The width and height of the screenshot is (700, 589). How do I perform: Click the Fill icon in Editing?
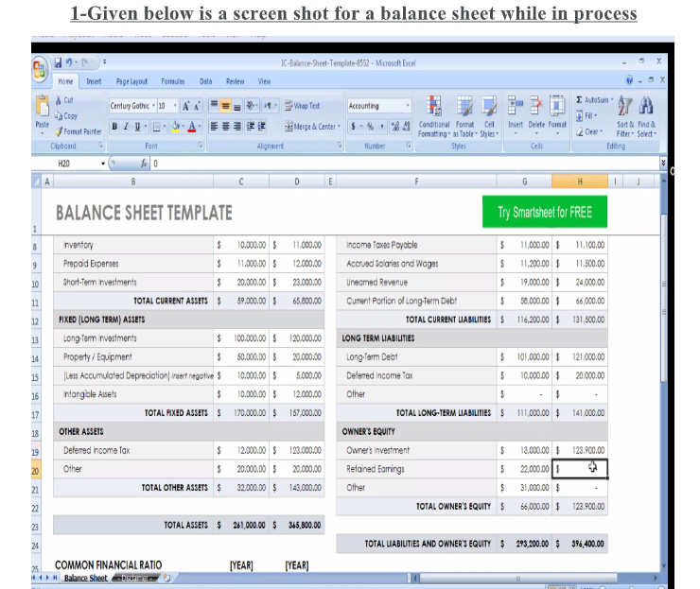(x=580, y=116)
